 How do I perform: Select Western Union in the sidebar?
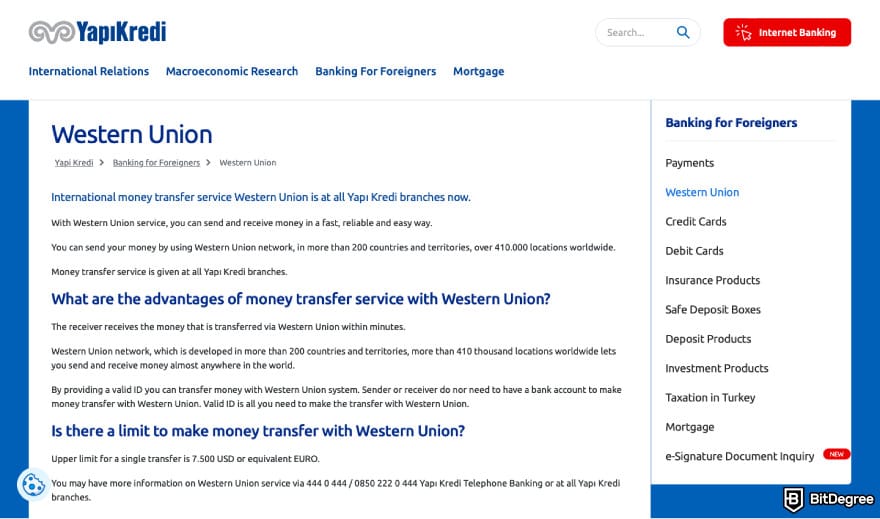coord(702,192)
